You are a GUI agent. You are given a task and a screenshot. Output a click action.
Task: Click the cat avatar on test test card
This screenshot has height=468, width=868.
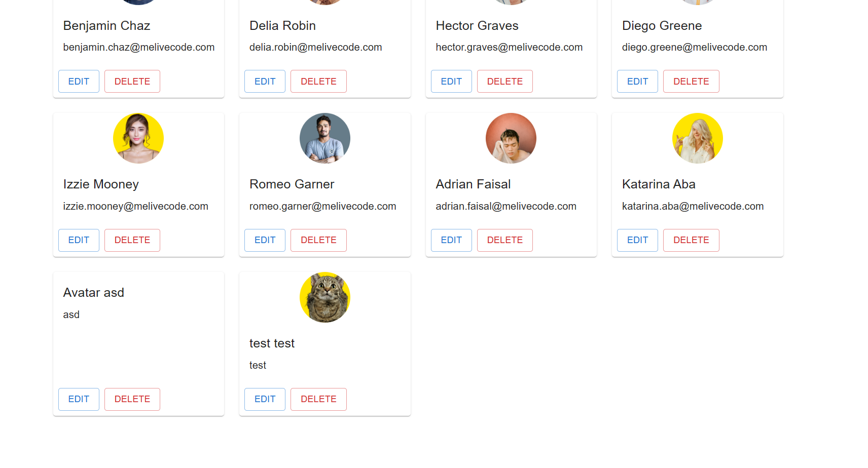(x=325, y=297)
